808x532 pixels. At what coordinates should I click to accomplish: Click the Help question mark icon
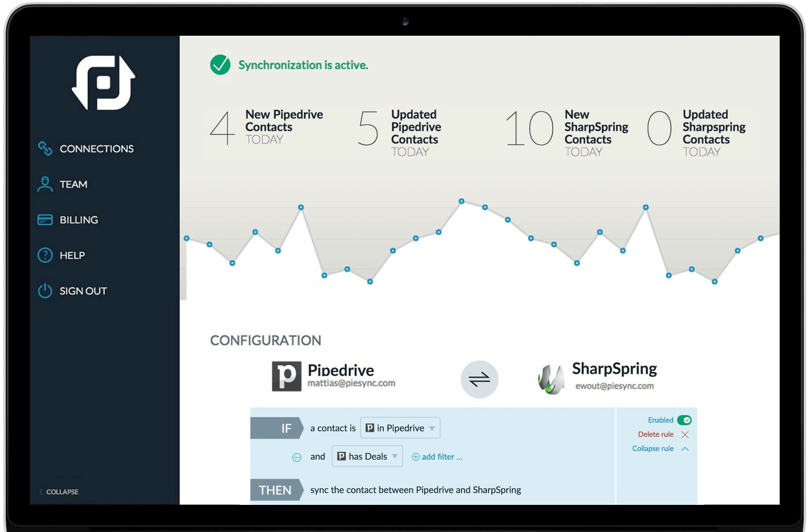point(45,255)
